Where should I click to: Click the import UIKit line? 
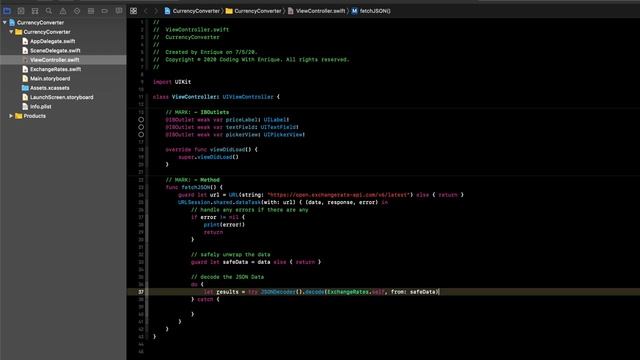click(172, 82)
